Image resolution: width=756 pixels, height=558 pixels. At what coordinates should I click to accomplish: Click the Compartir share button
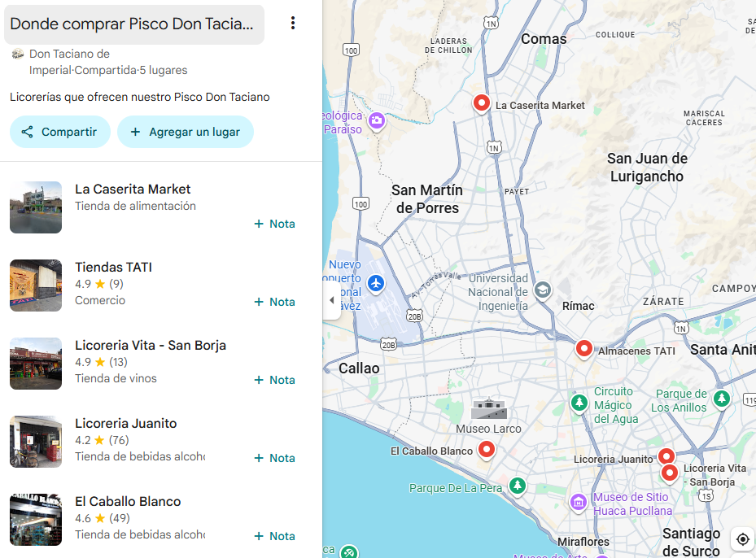click(x=60, y=132)
